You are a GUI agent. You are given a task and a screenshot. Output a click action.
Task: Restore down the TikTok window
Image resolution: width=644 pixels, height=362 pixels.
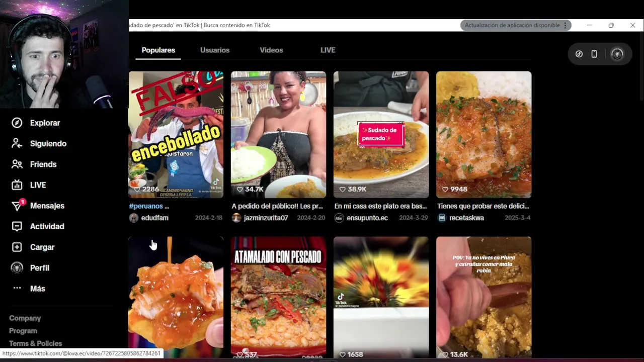[x=611, y=25]
